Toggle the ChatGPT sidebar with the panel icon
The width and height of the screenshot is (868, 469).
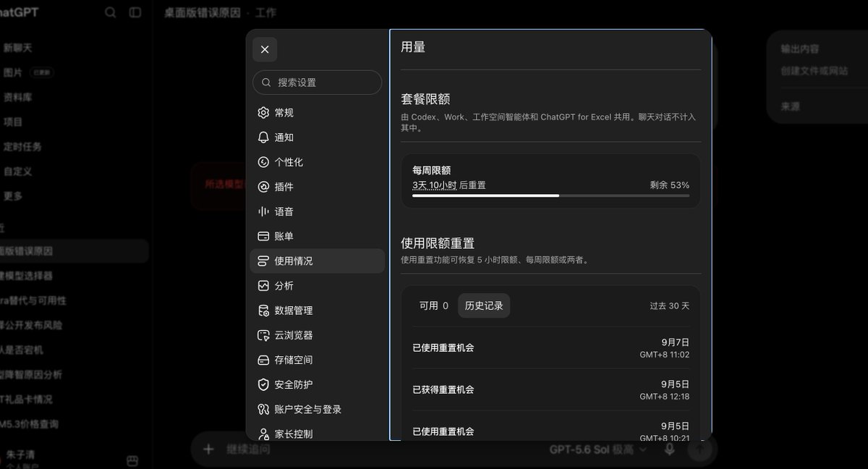135,12
